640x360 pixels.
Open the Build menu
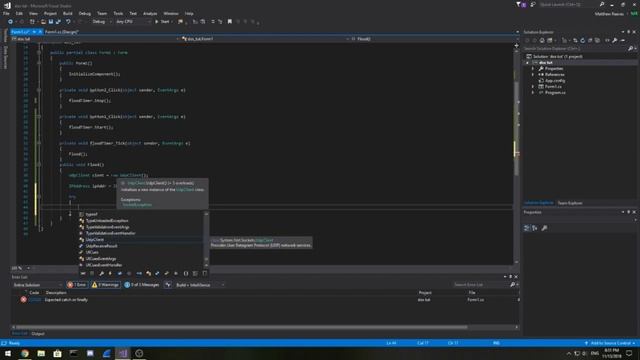(x=67, y=13)
